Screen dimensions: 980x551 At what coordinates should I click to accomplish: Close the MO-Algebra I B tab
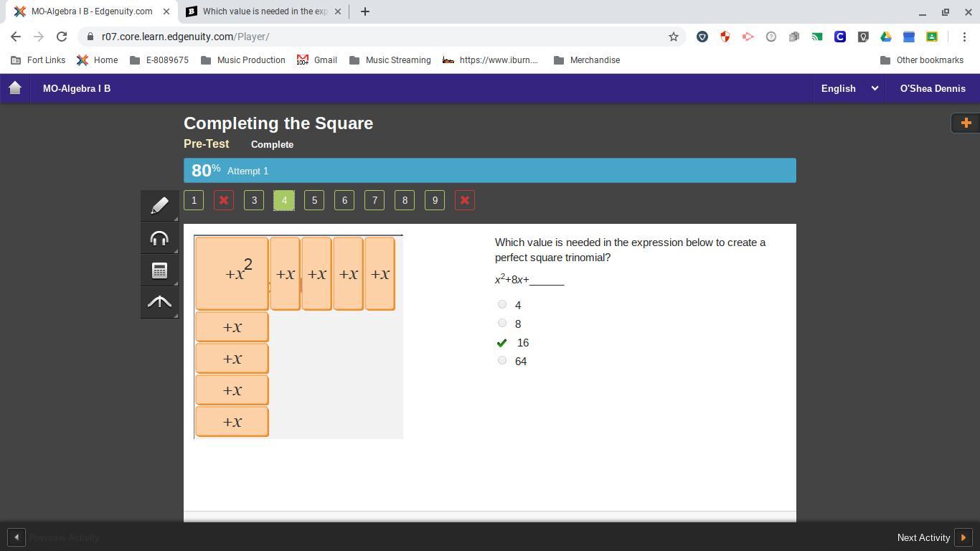point(166,11)
